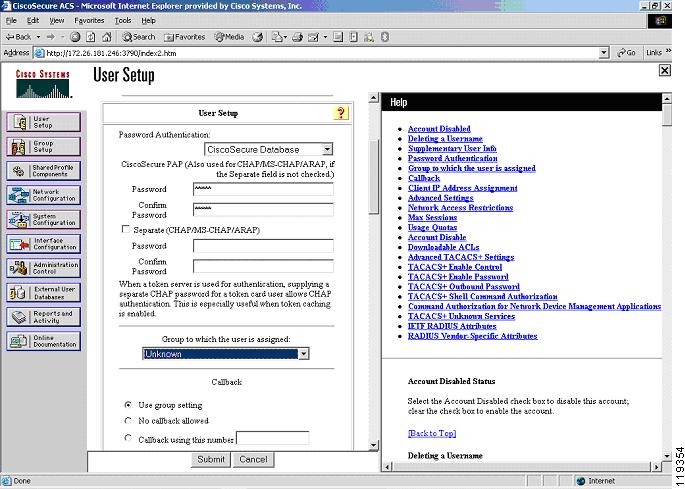Open the Max Sessions help link
Image resolution: width=685 pixels, height=489 pixels.
[x=432, y=217]
